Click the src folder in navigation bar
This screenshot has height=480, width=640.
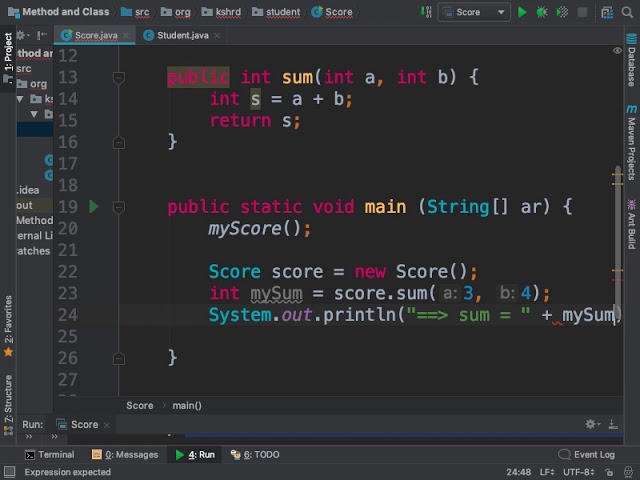(136, 12)
